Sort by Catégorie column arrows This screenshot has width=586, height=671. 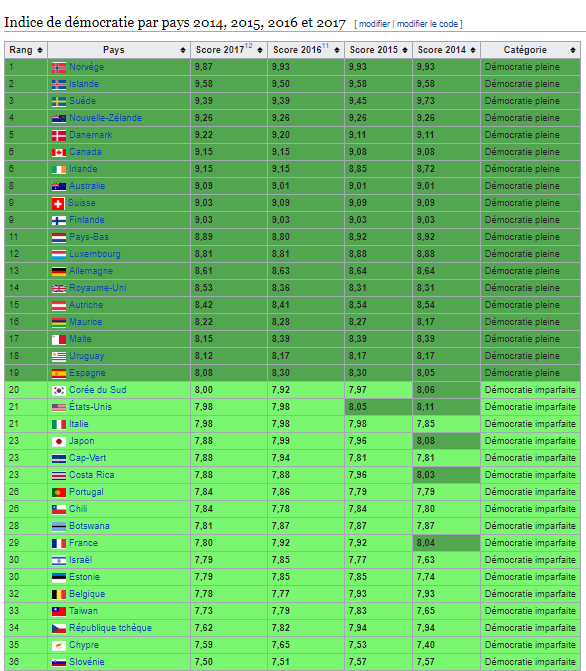coord(573,50)
